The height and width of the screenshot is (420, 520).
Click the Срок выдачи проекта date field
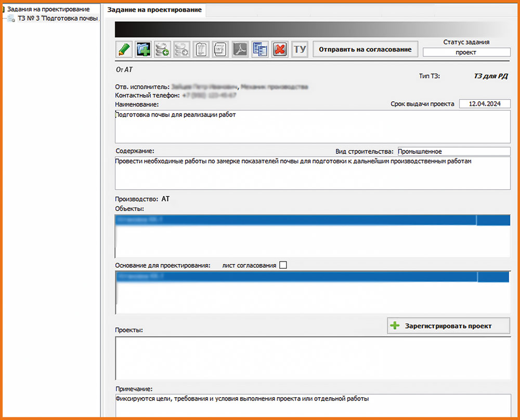(484, 104)
